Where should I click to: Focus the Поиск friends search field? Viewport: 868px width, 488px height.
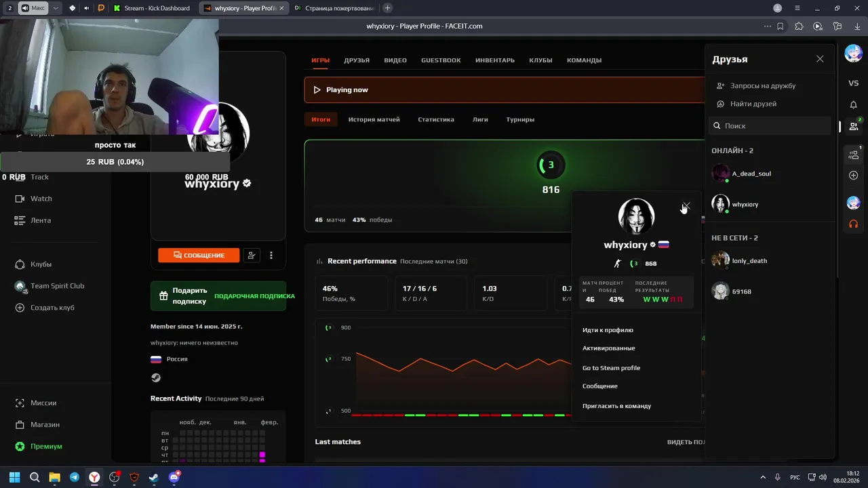pos(770,126)
